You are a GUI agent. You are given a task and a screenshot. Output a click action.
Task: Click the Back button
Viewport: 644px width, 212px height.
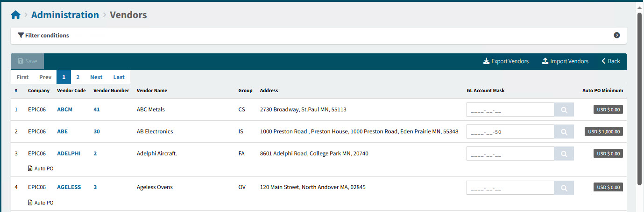click(611, 61)
